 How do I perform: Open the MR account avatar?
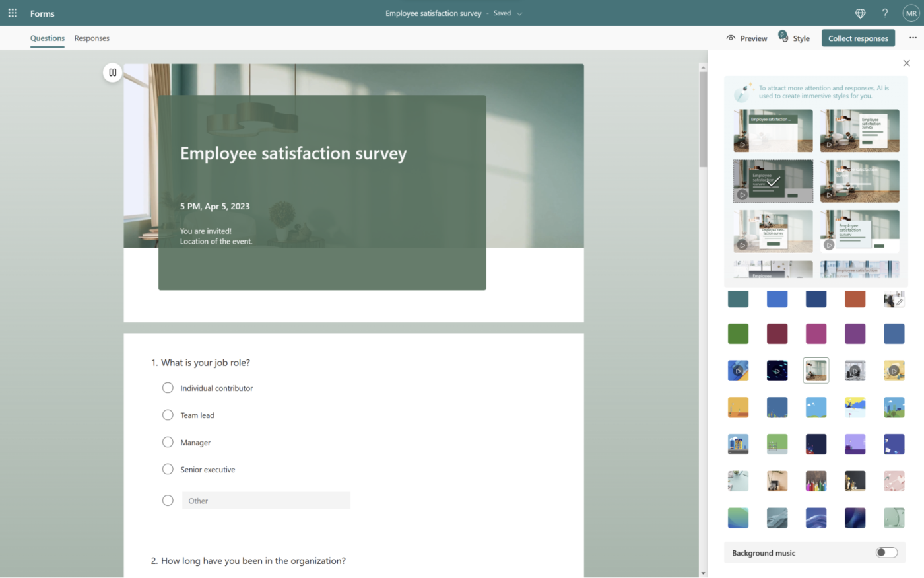tap(911, 13)
